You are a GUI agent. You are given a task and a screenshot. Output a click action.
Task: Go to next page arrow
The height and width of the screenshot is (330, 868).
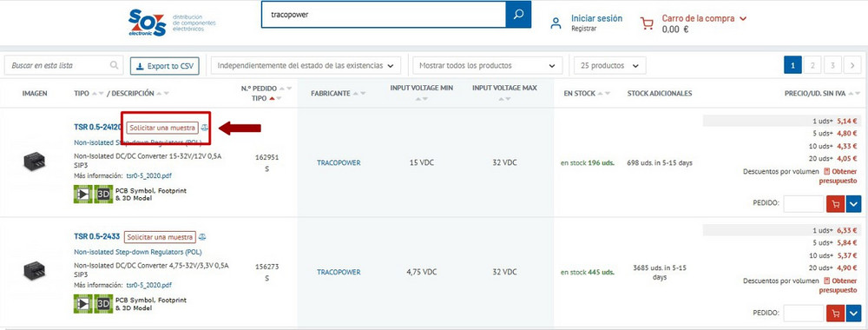[852, 65]
